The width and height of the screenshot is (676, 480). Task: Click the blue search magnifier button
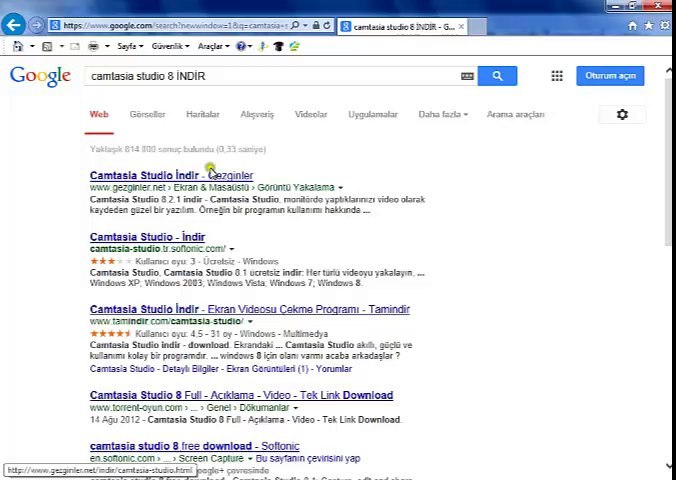click(x=497, y=76)
